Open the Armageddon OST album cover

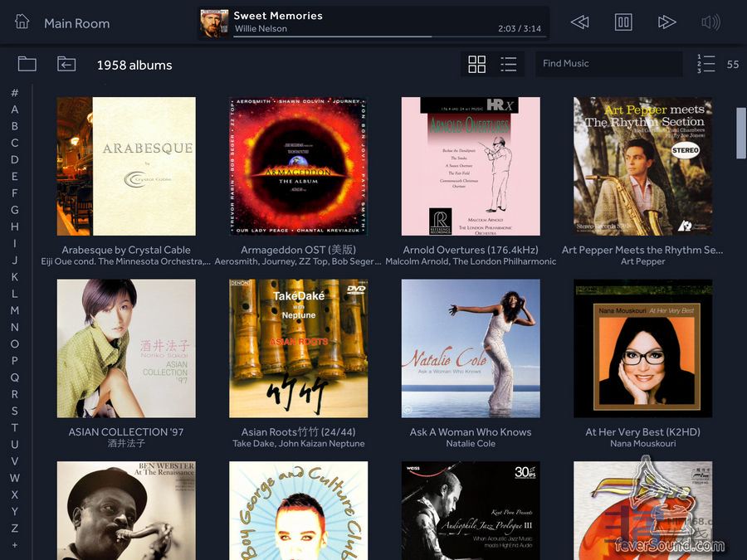[298, 166]
